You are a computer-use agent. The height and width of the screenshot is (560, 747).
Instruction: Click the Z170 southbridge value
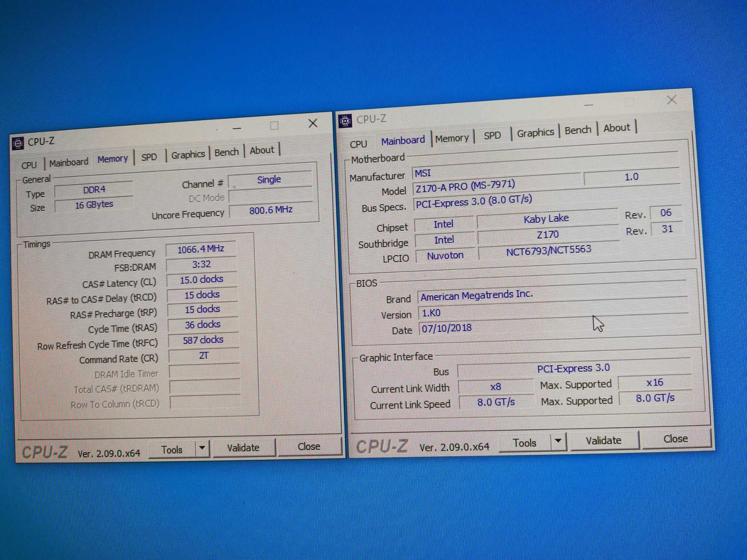(x=548, y=235)
